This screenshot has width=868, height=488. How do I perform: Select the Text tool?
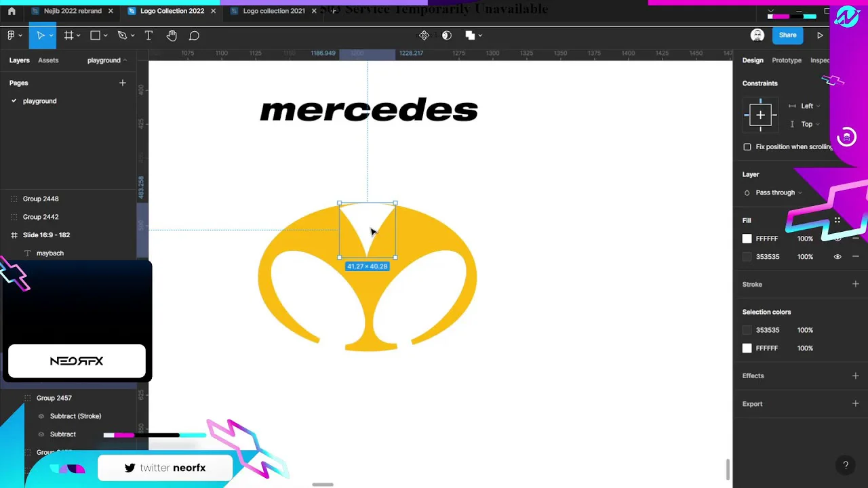tap(149, 35)
